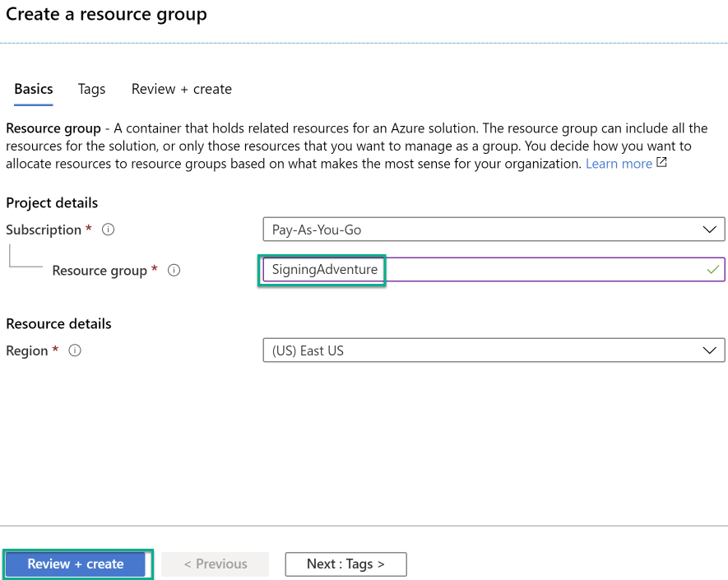Click the Resource group info icon
The width and height of the screenshot is (728, 580).
click(x=174, y=270)
